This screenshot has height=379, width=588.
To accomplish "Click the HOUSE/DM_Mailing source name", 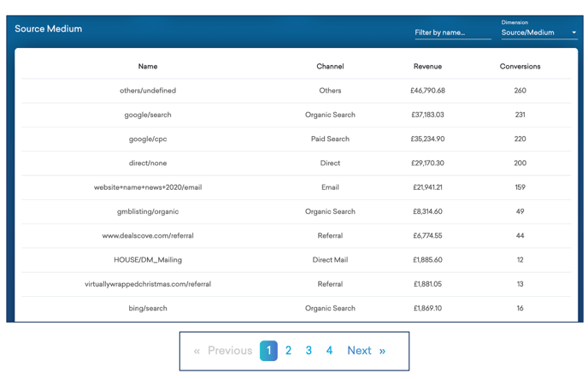I will point(148,259).
